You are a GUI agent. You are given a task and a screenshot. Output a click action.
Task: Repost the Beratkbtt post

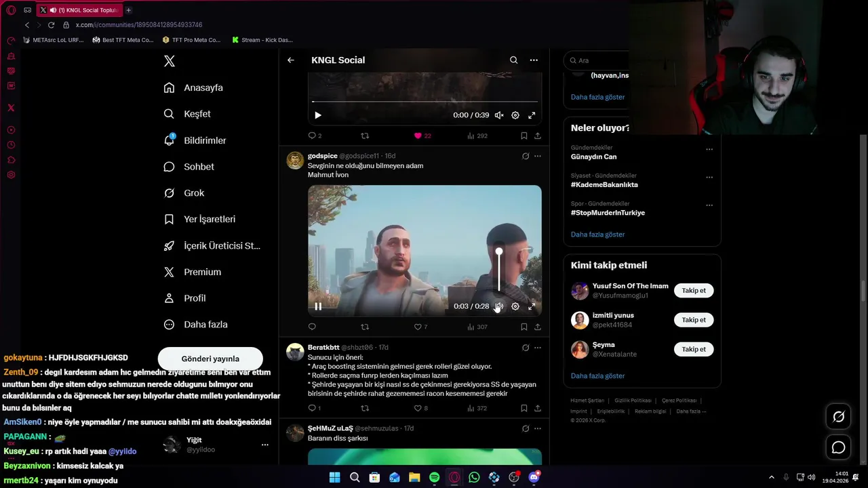point(365,408)
